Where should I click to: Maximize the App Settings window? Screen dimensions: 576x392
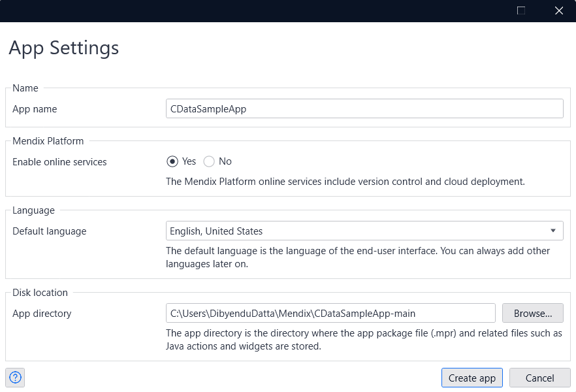point(521,10)
